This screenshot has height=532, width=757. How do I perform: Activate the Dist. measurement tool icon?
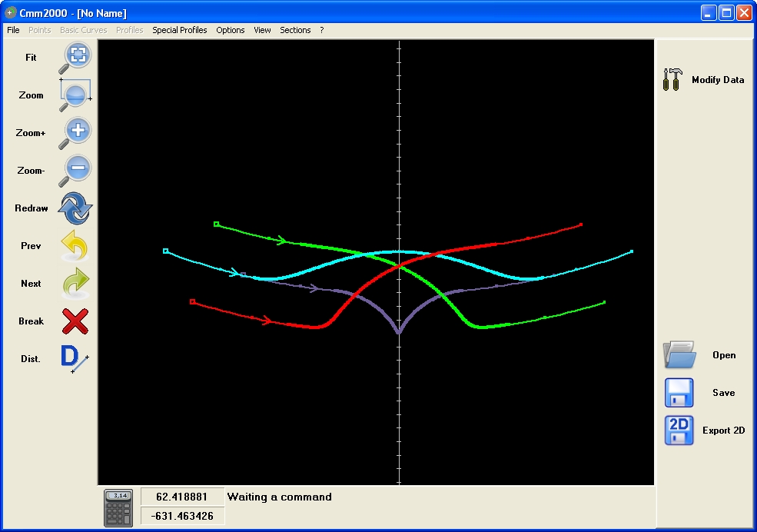click(75, 359)
